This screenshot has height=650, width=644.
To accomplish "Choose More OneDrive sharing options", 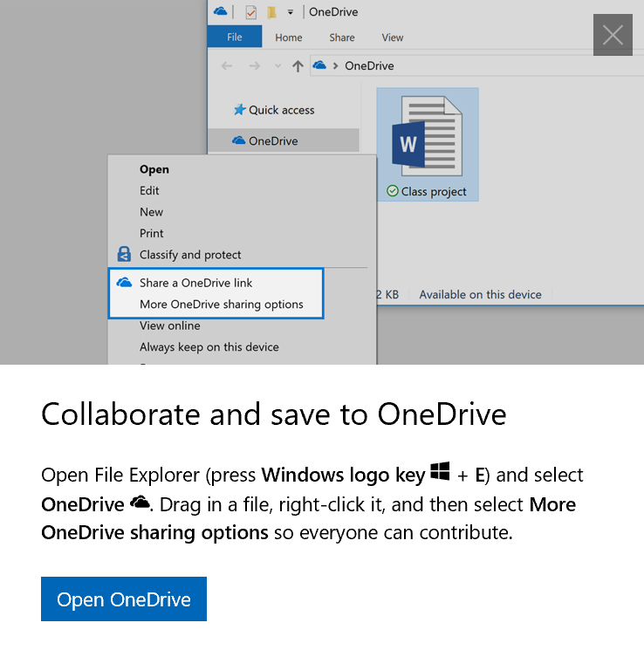I will (222, 304).
